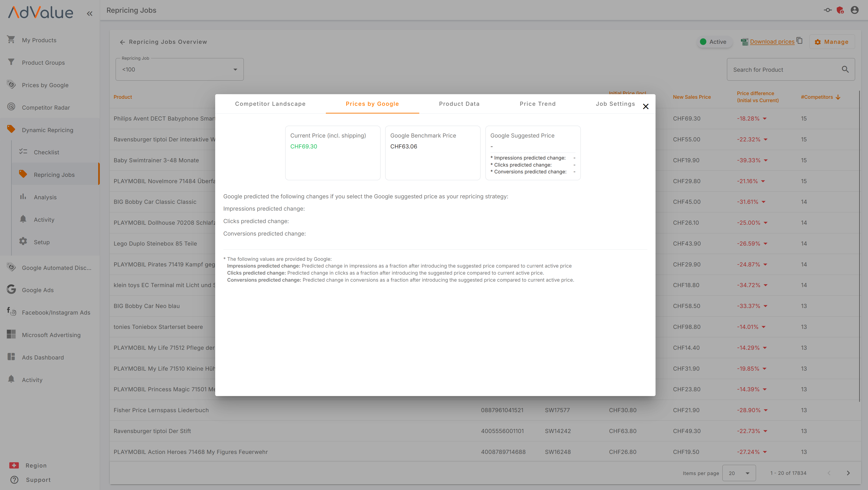Open Ads Dashboard icon

pyautogui.click(x=11, y=357)
